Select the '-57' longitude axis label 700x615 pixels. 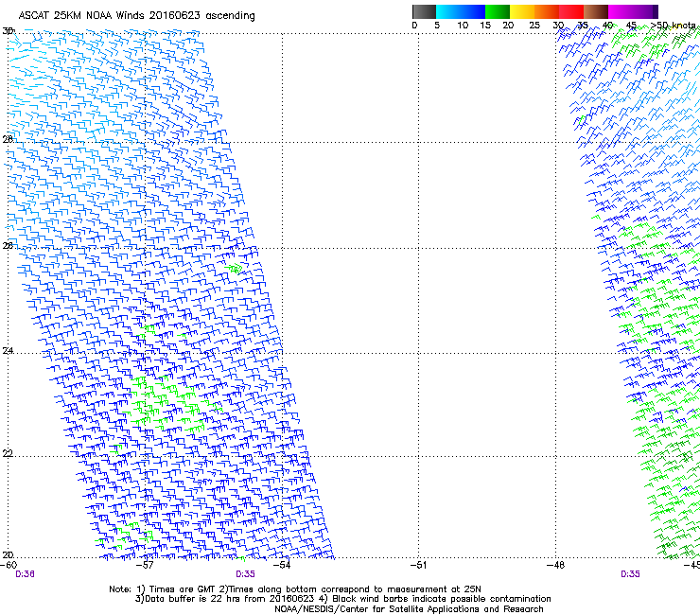pyautogui.click(x=145, y=565)
